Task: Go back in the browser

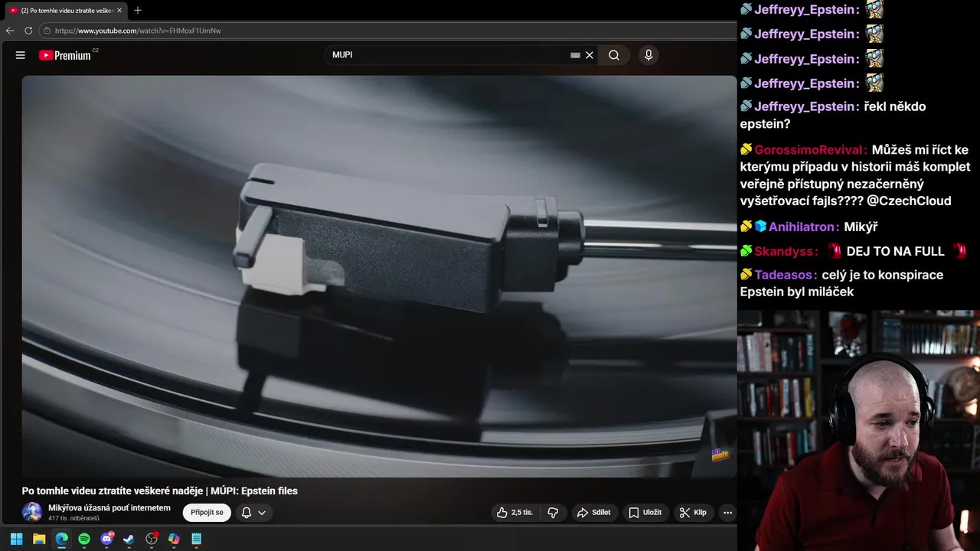Action: coord(10,31)
